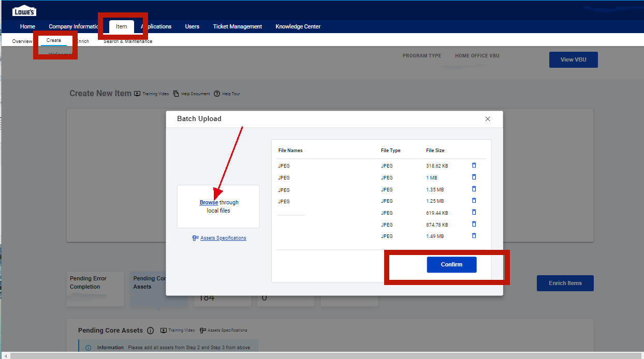Delete the 318.62 KB file row

(474, 165)
